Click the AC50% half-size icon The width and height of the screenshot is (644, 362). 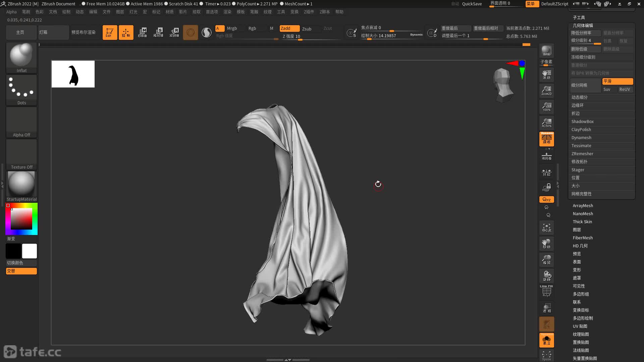(546, 123)
